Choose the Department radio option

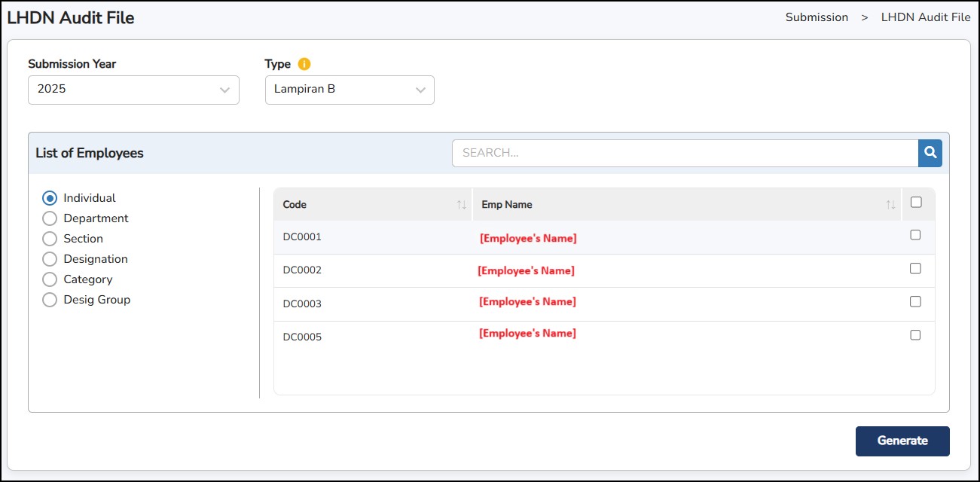50,218
